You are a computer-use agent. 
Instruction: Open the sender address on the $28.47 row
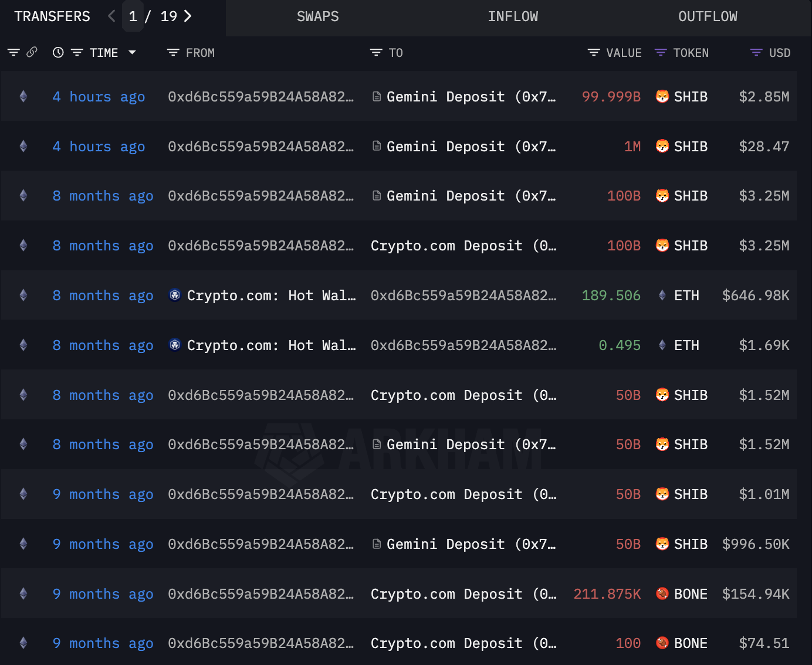click(x=261, y=147)
